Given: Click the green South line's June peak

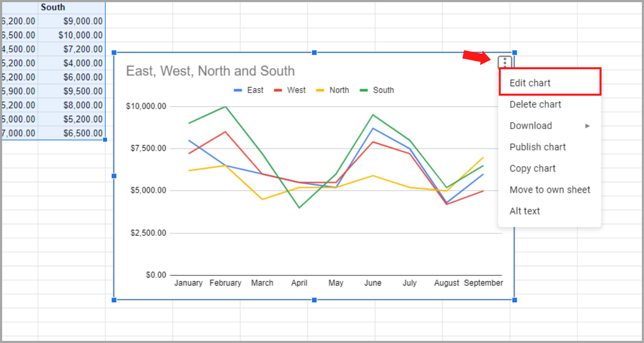Looking at the screenshot, I should (x=373, y=115).
